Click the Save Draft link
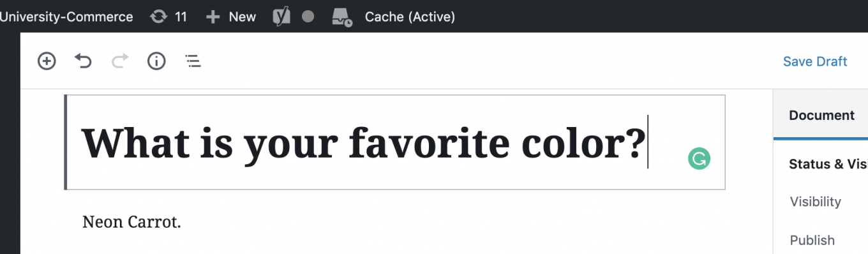The width and height of the screenshot is (868, 254). tap(815, 61)
